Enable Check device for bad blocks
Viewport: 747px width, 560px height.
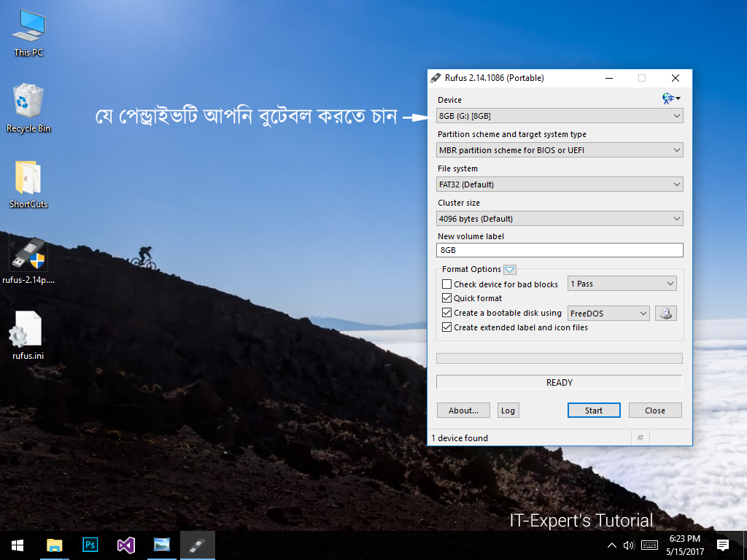pos(447,284)
